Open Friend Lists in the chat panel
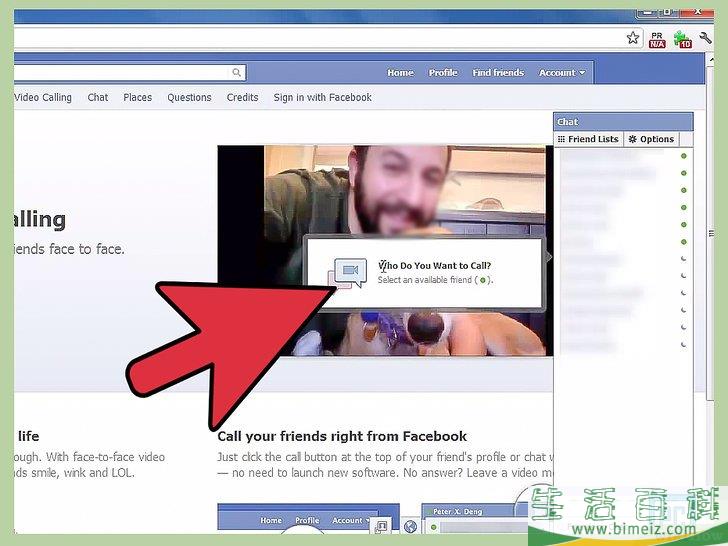This screenshot has width=728, height=546. pyautogui.click(x=588, y=139)
